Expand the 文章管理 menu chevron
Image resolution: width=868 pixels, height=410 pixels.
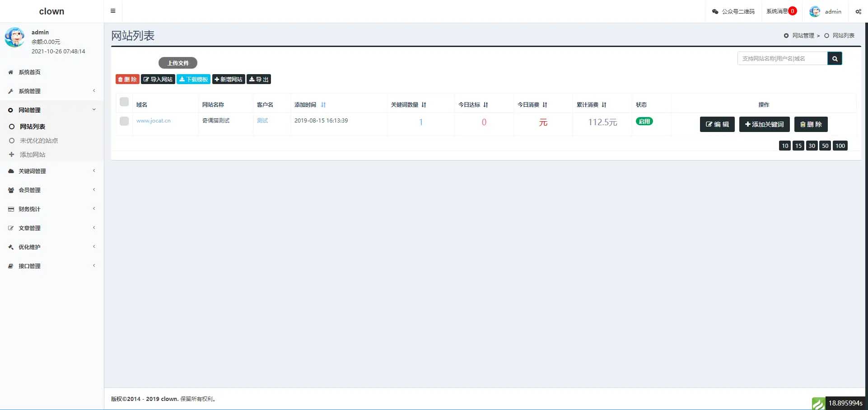coord(94,228)
